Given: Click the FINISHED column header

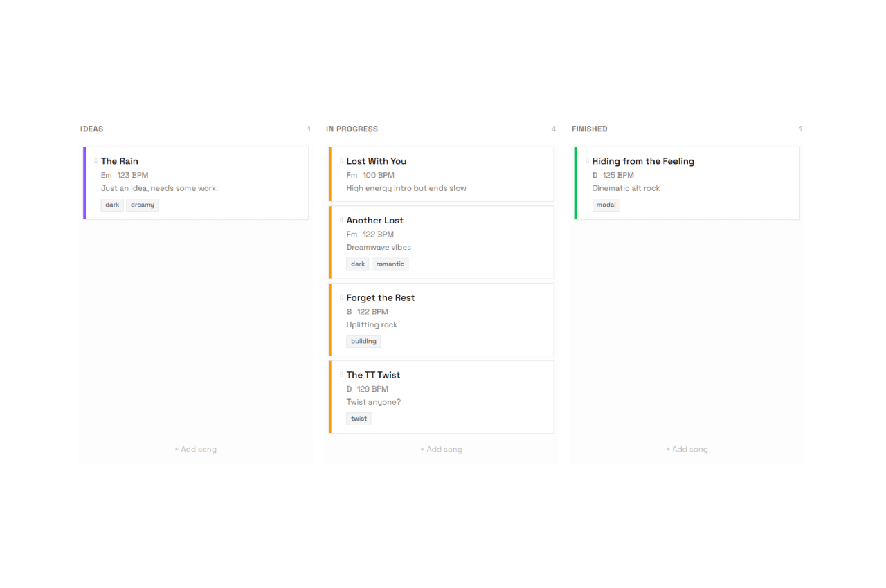Looking at the screenshot, I should click(590, 129).
